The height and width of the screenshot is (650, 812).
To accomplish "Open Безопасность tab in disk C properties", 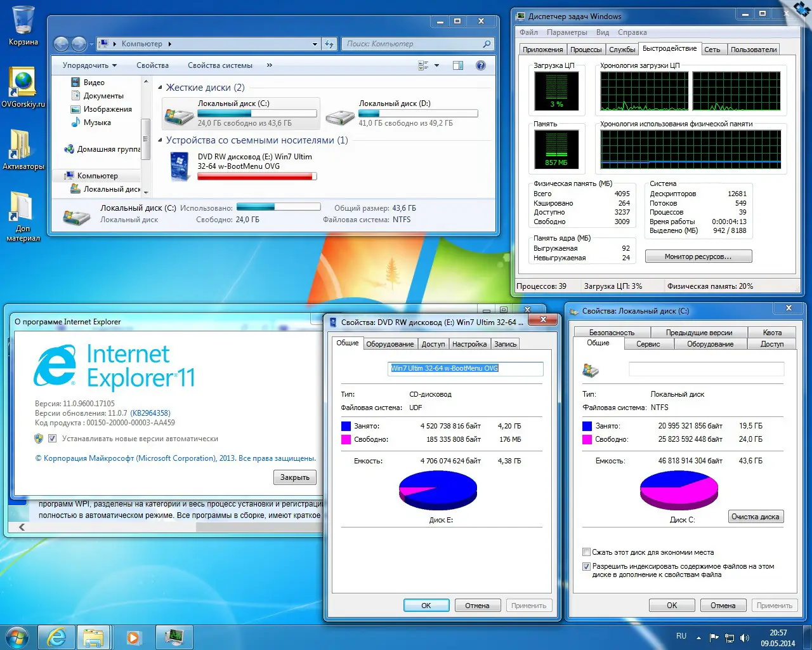I will pyautogui.click(x=612, y=333).
